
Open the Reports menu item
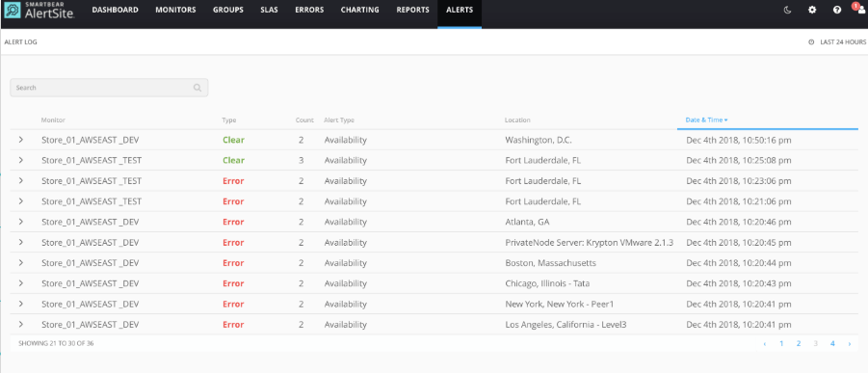tap(412, 10)
